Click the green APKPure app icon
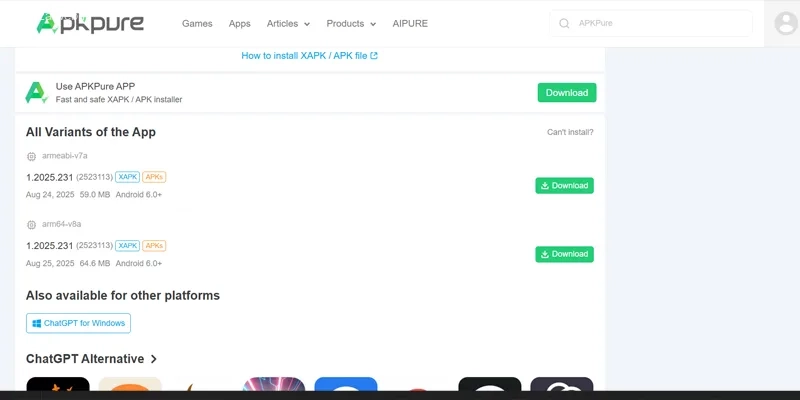800x400 pixels. [x=37, y=93]
